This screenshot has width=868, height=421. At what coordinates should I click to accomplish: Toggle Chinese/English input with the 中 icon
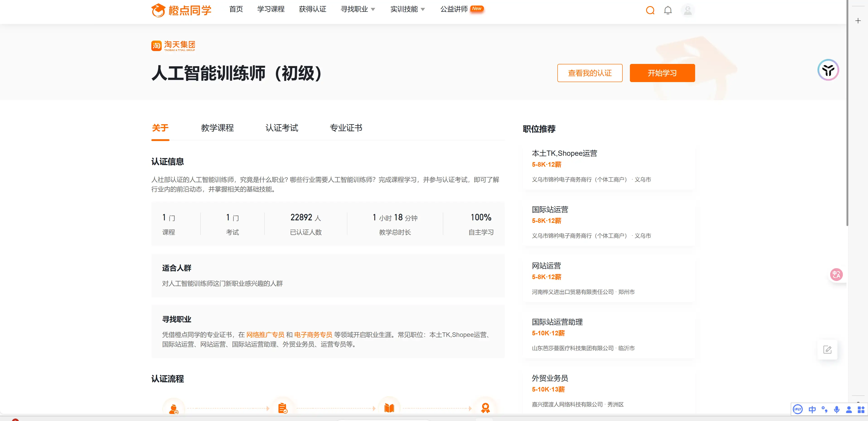[812, 409]
